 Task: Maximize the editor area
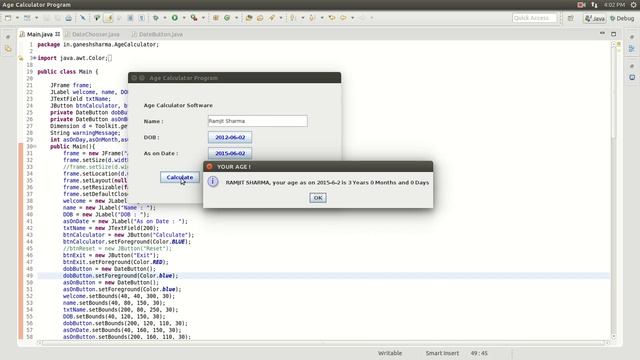coord(613,34)
